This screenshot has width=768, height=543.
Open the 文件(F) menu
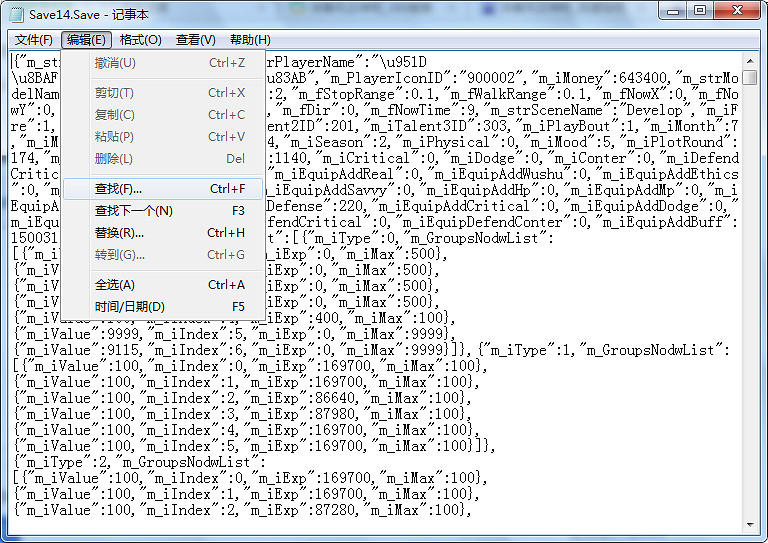pos(34,40)
